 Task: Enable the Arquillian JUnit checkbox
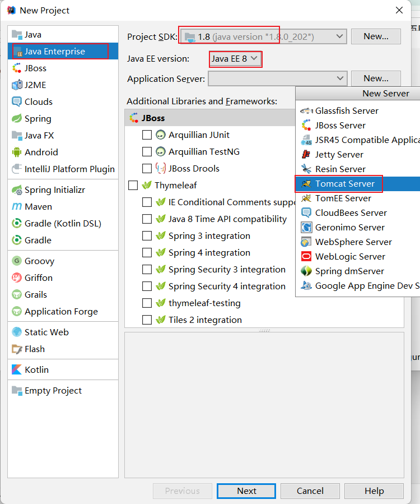click(x=147, y=135)
